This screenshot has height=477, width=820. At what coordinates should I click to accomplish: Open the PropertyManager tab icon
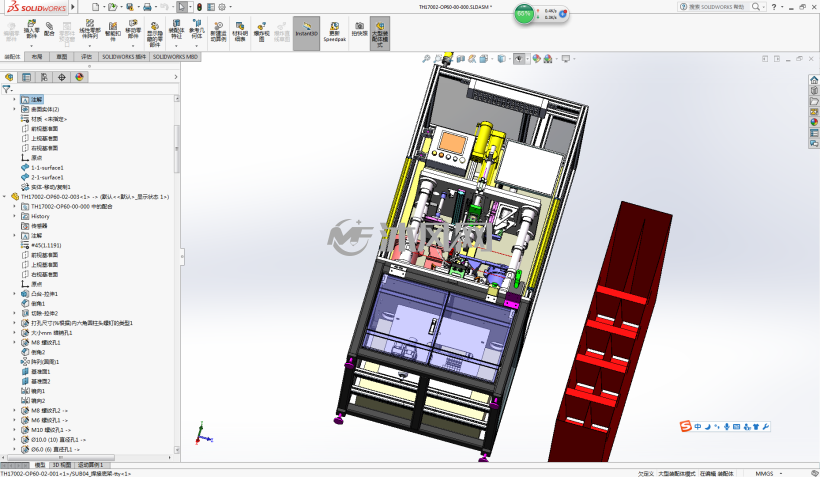pos(26,77)
